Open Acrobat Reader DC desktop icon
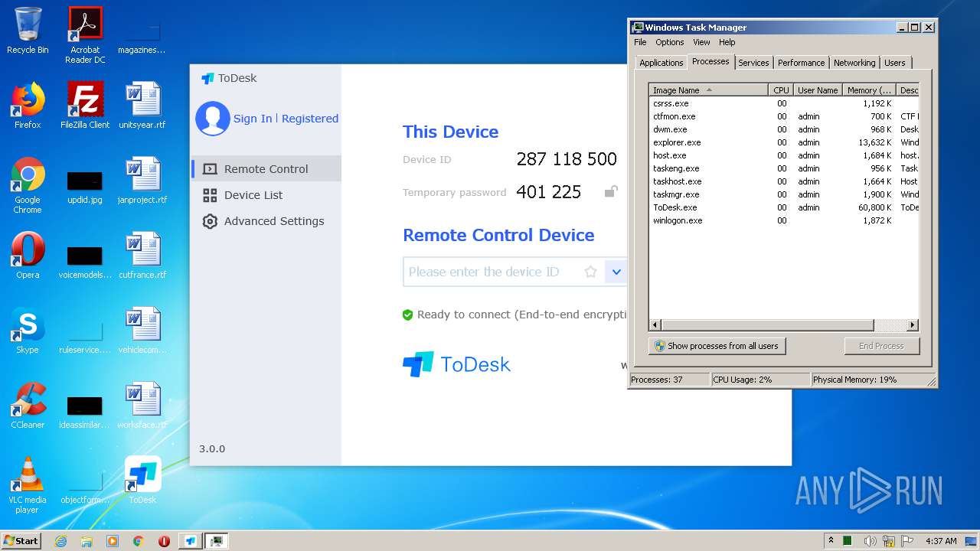 click(85, 35)
